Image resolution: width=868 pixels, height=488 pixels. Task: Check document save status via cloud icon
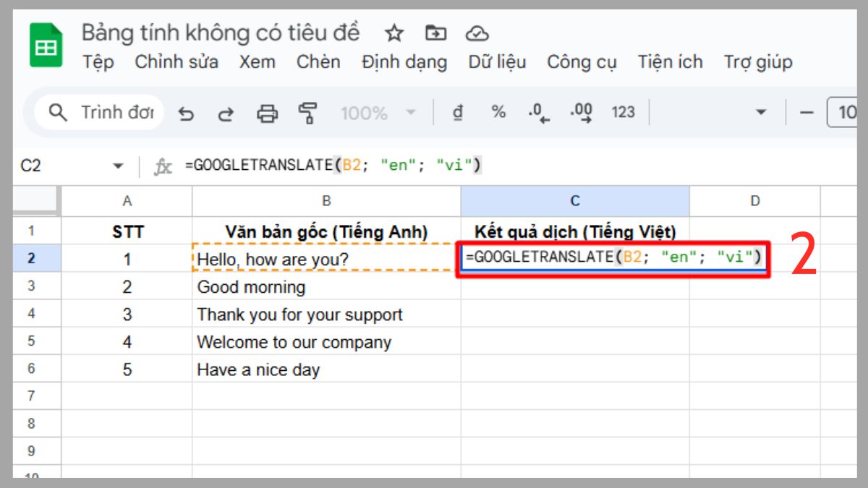476,33
